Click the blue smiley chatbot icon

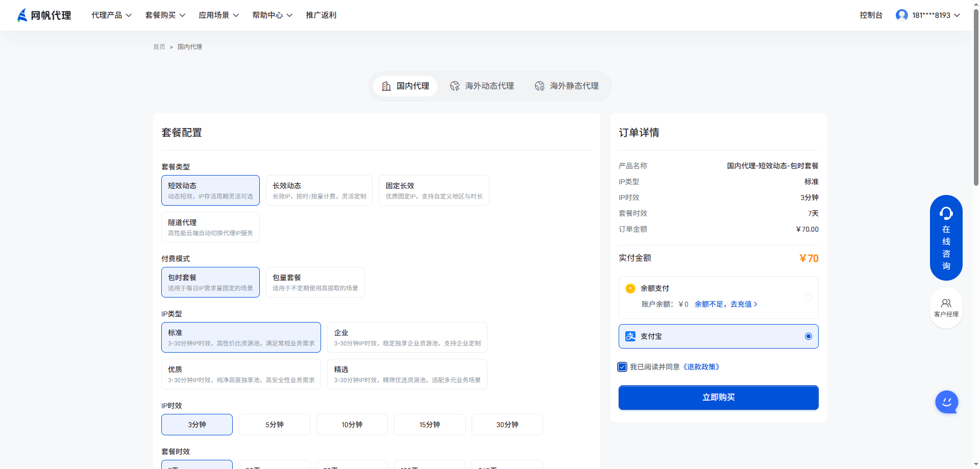[x=947, y=402]
